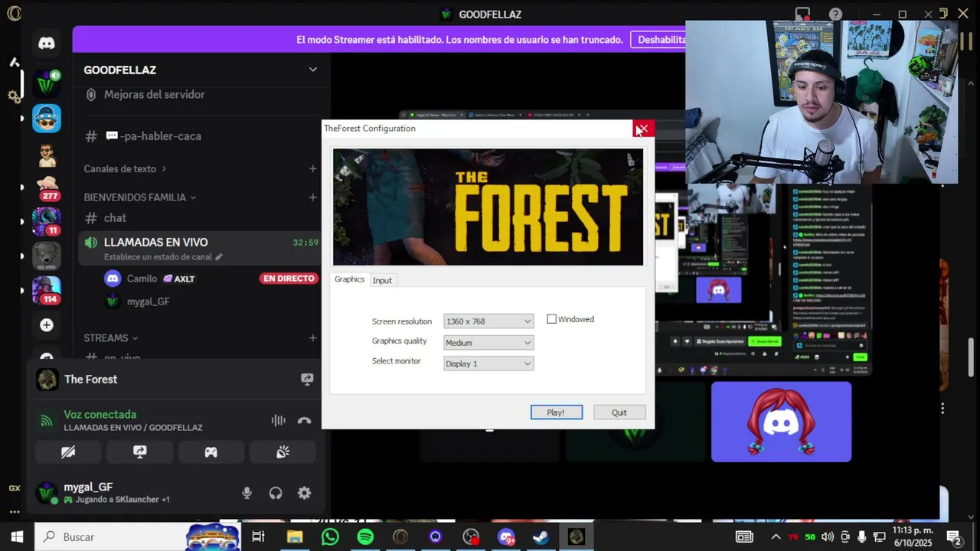Start an activity with the gamepad button
Screen dimensions: 980x551
(x=211, y=452)
